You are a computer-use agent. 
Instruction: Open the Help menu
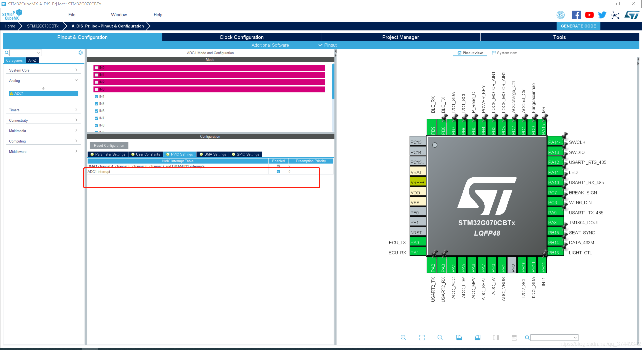pyautogui.click(x=158, y=15)
